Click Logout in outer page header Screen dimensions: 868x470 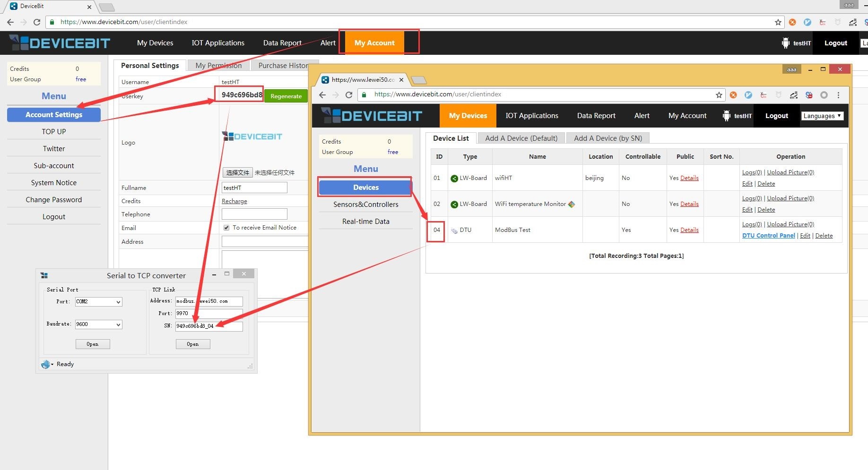836,43
